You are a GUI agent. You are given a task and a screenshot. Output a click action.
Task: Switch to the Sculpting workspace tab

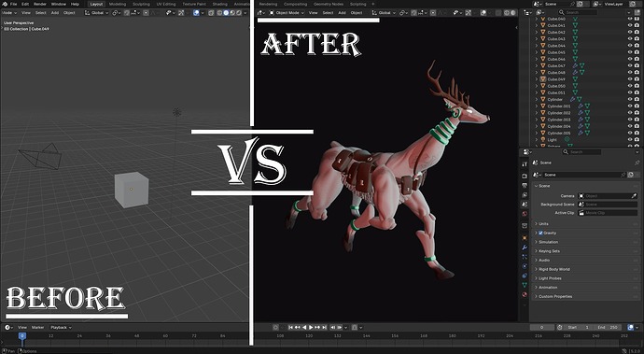click(141, 4)
